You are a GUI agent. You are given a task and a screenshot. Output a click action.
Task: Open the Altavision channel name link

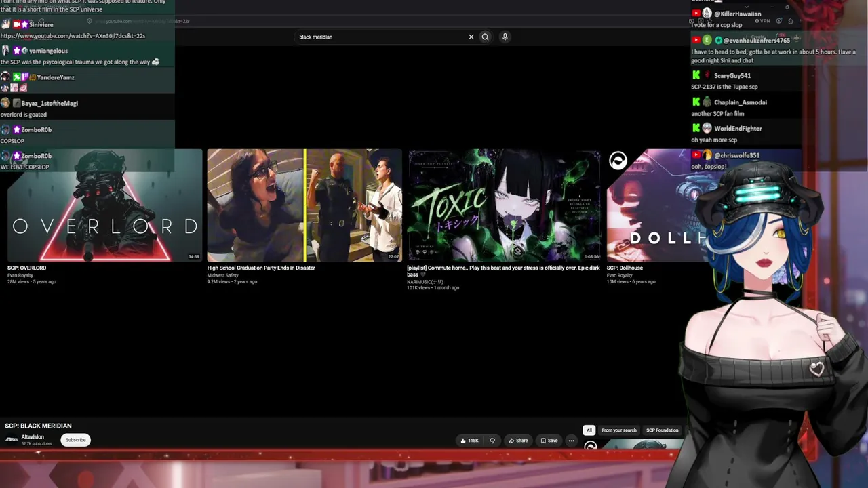click(33, 437)
